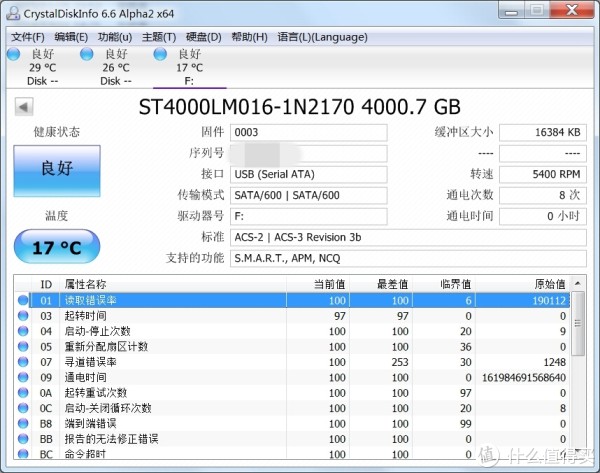The width and height of the screenshot is (600, 473).
Task: Click the firmware field showing 0003
Action: [x=308, y=132]
